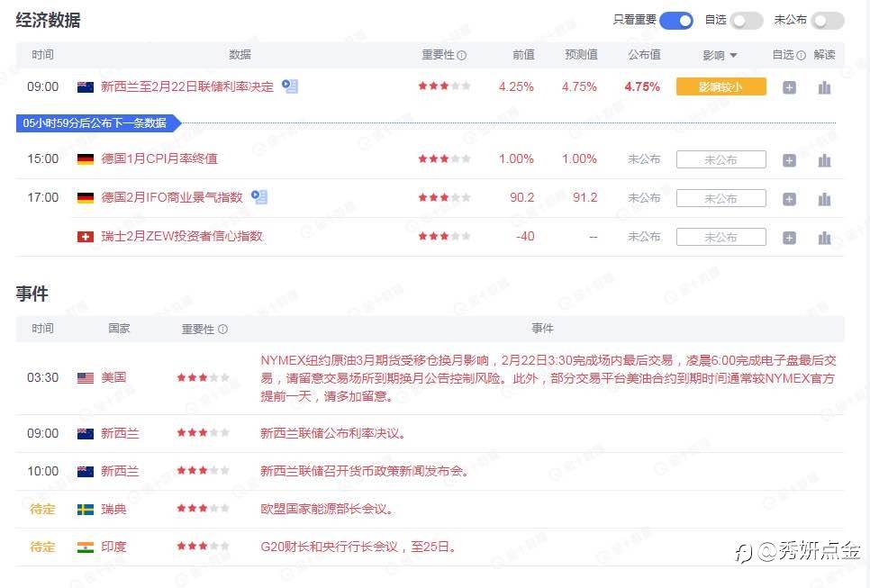The width and height of the screenshot is (870, 588).
Task: Toggle the 只看重要 switch
Action: pyautogui.click(x=675, y=21)
